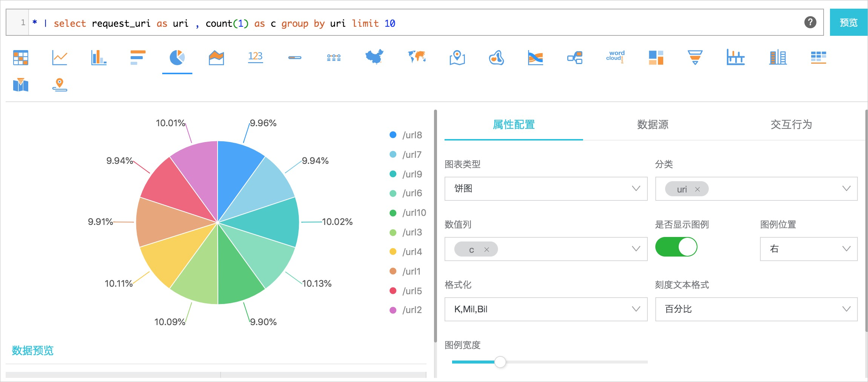Select the location pin map icon
Screen dimensions: 868x382
click(x=457, y=58)
